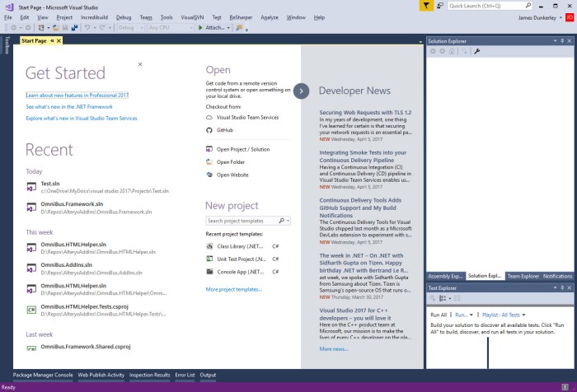
Task: Expand the Run... dropdown in Test Explorer
Action: point(471,315)
